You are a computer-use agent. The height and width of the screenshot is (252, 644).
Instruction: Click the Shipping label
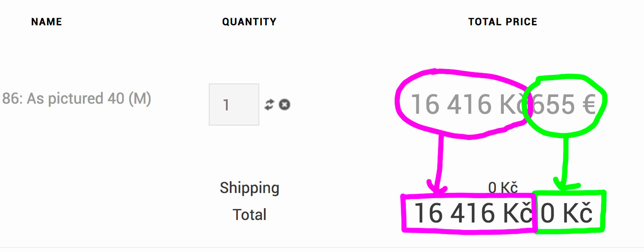[x=250, y=188]
